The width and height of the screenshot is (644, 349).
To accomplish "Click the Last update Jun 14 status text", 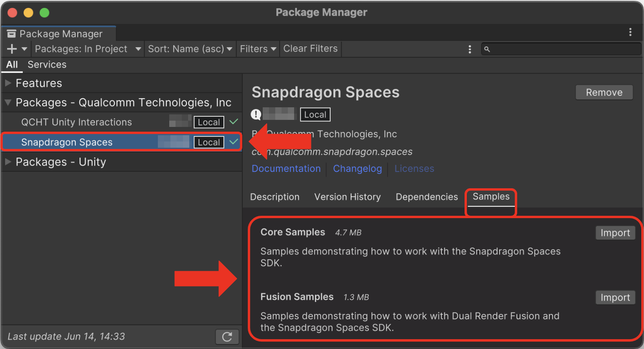I will [x=66, y=336].
